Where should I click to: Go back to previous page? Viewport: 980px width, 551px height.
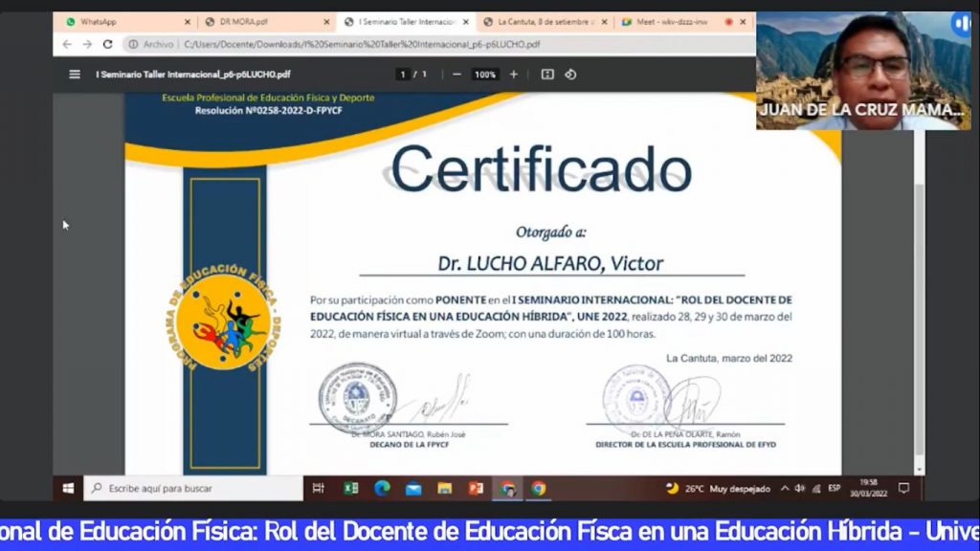point(67,44)
